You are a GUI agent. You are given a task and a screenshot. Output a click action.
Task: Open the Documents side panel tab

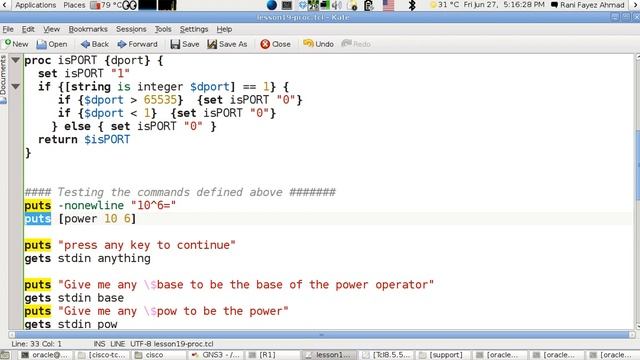click(4, 79)
